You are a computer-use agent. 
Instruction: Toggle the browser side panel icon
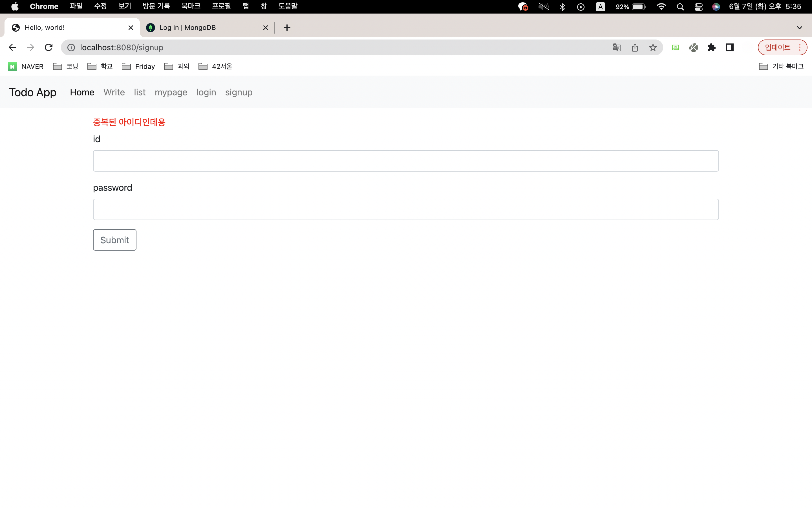click(729, 47)
